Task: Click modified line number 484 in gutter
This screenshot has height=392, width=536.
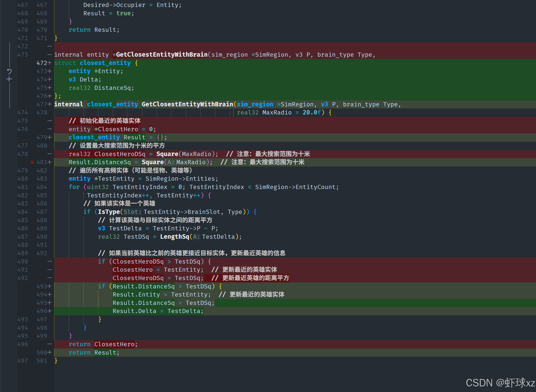Action: [x=42, y=187]
